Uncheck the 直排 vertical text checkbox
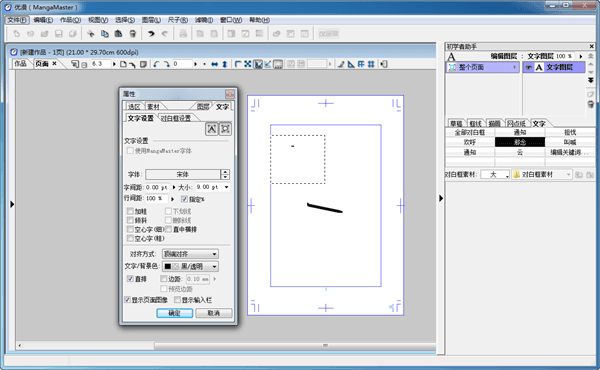600x370 pixels. [130, 279]
